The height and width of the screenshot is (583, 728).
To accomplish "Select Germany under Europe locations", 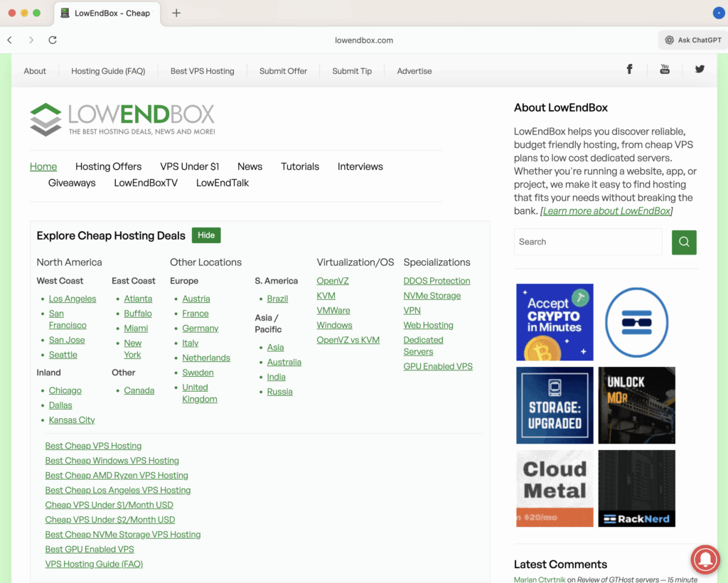I will tap(200, 328).
